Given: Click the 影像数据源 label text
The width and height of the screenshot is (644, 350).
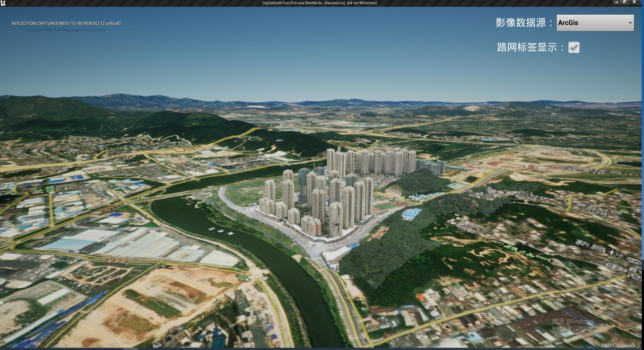Looking at the screenshot, I should (x=521, y=23).
